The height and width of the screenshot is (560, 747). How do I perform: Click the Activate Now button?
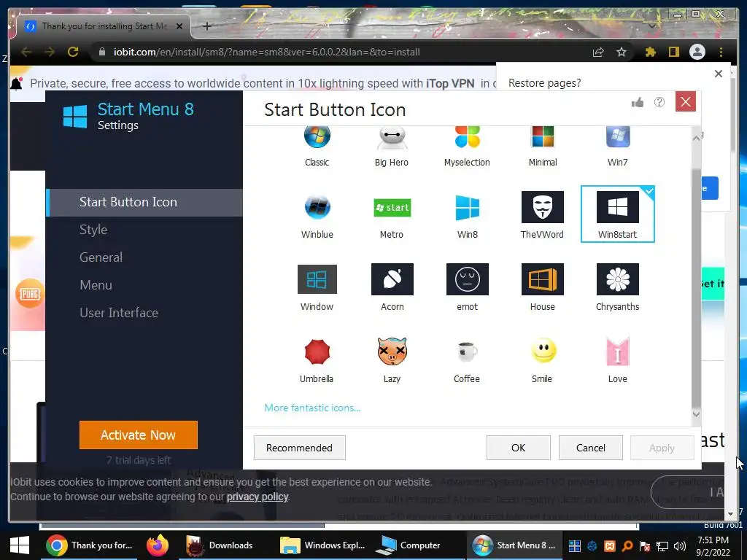coord(138,435)
